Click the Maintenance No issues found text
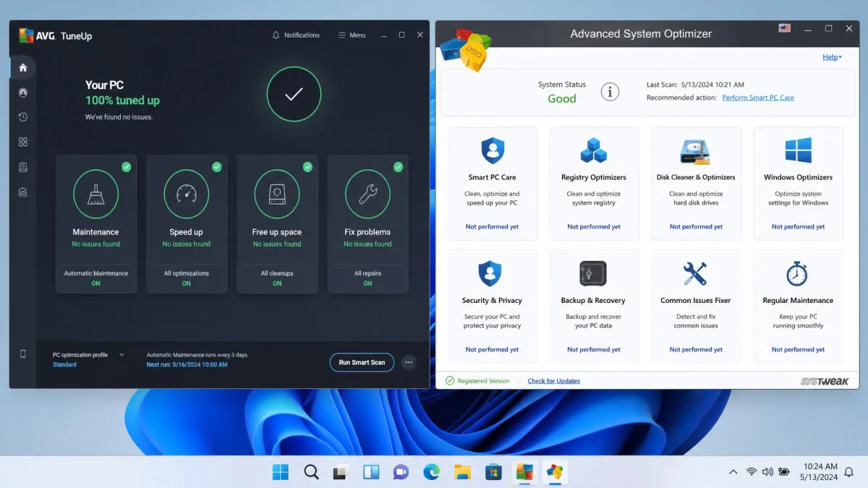The height and width of the screenshot is (488, 868). click(x=95, y=244)
